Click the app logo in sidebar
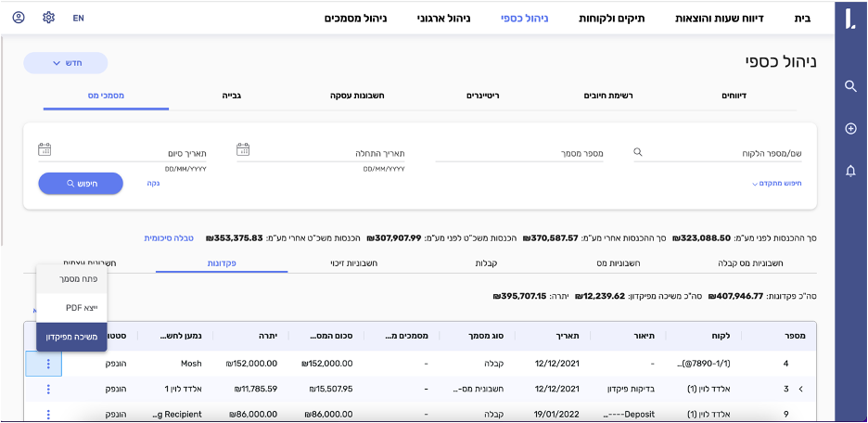Viewport: 868px width, 423px height. tap(850, 19)
